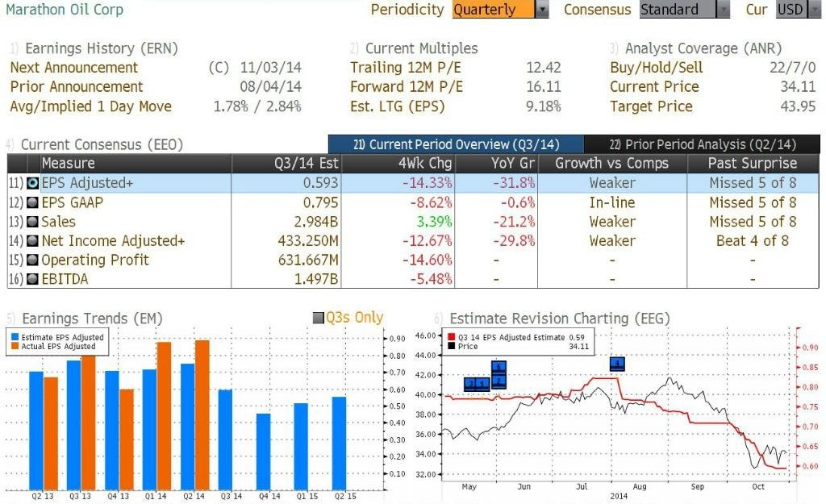Click Est. LTG (EPS) value 9.18%
The image size is (826, 504).
(544, 106)
